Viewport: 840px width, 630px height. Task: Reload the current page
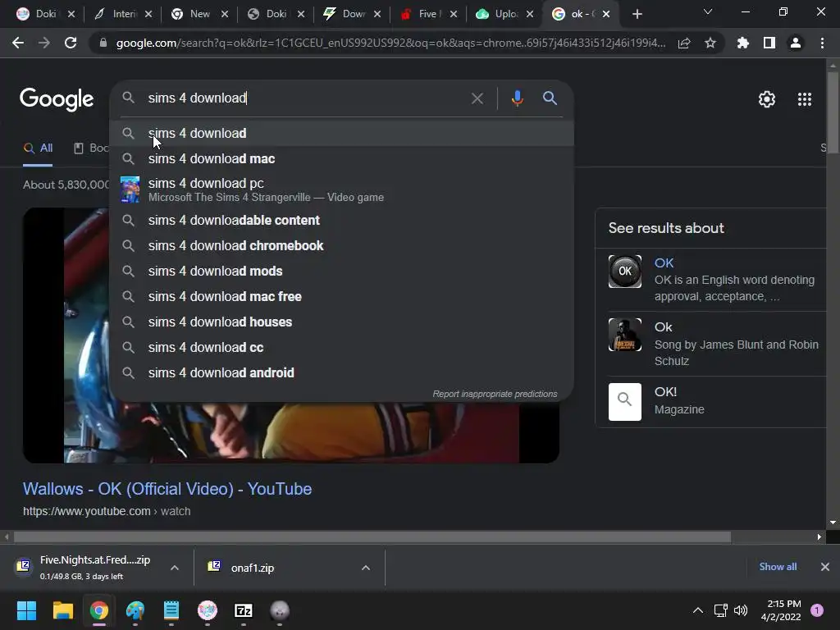pyautogui.click(x=71, y=43)
